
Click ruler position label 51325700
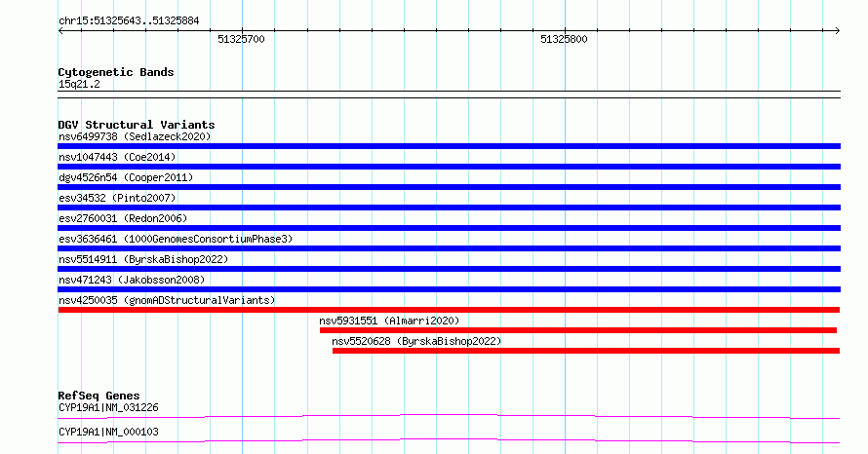241,39
